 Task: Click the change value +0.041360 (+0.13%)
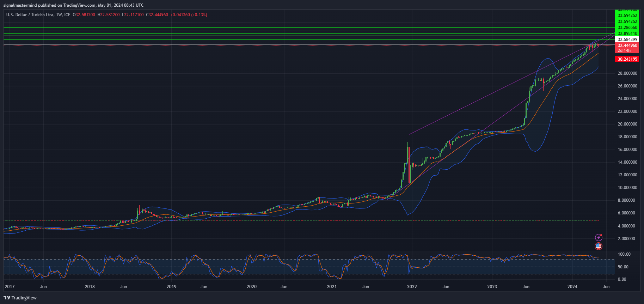click(x=189, y=15)
